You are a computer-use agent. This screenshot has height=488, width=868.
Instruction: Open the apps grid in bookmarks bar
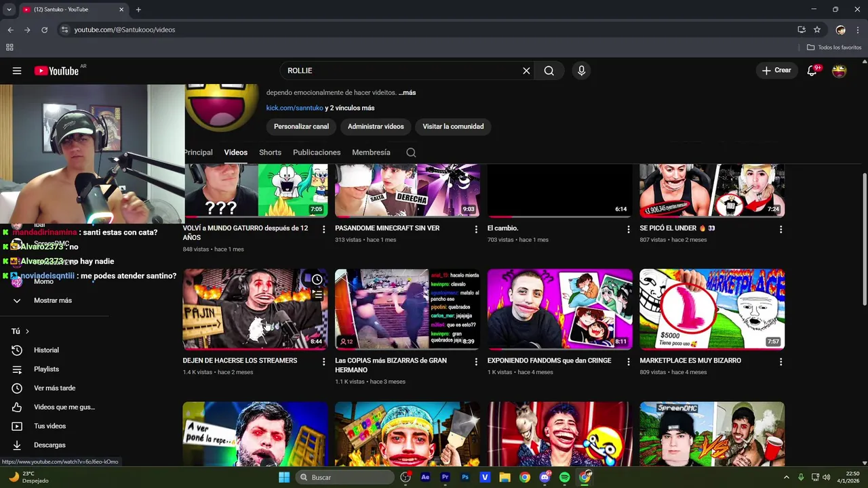pos(9,47)
